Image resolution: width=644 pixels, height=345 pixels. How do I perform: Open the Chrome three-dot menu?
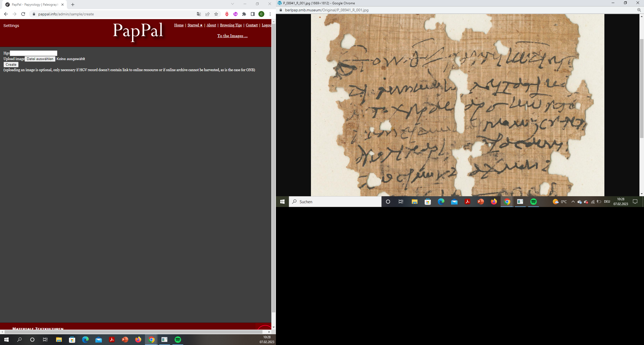click(x=270, y=14)
